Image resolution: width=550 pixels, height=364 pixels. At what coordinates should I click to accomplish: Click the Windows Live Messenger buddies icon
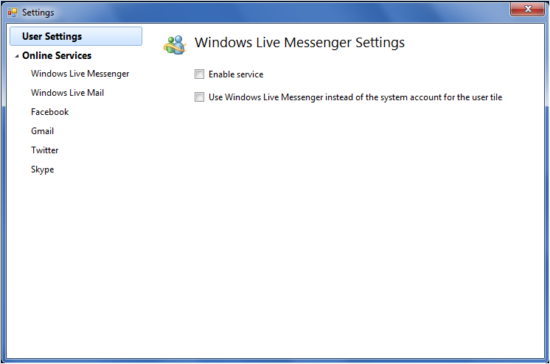coord(174,45)
